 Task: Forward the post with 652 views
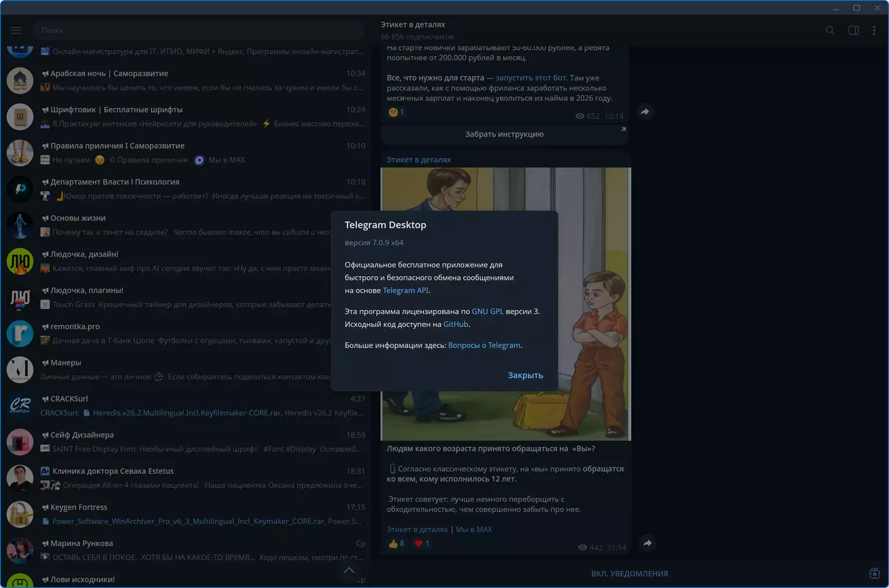[645, 112]
